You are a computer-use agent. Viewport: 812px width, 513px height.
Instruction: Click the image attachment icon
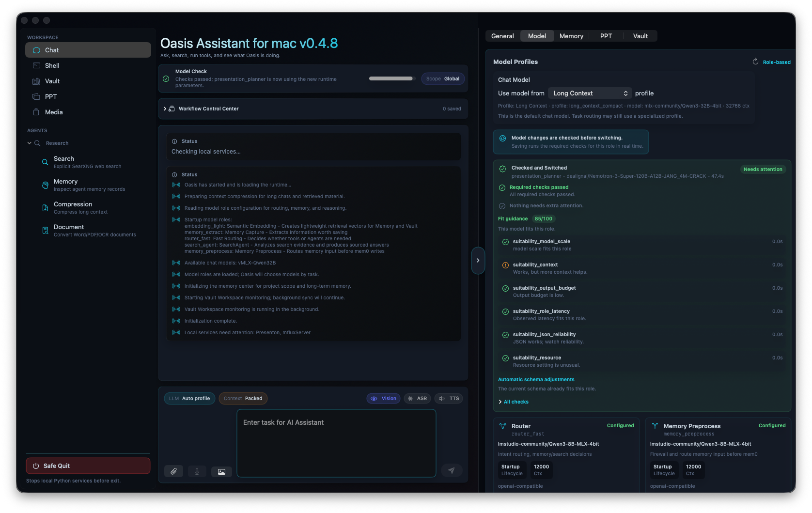221,471
